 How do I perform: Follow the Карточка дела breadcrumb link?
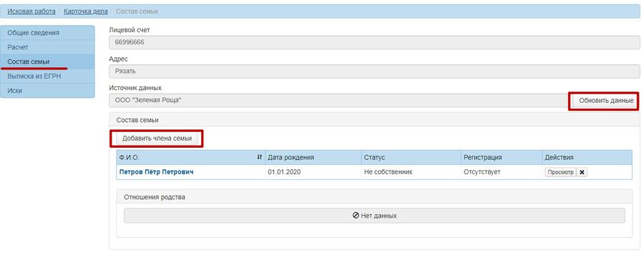[x=86, y=11]
